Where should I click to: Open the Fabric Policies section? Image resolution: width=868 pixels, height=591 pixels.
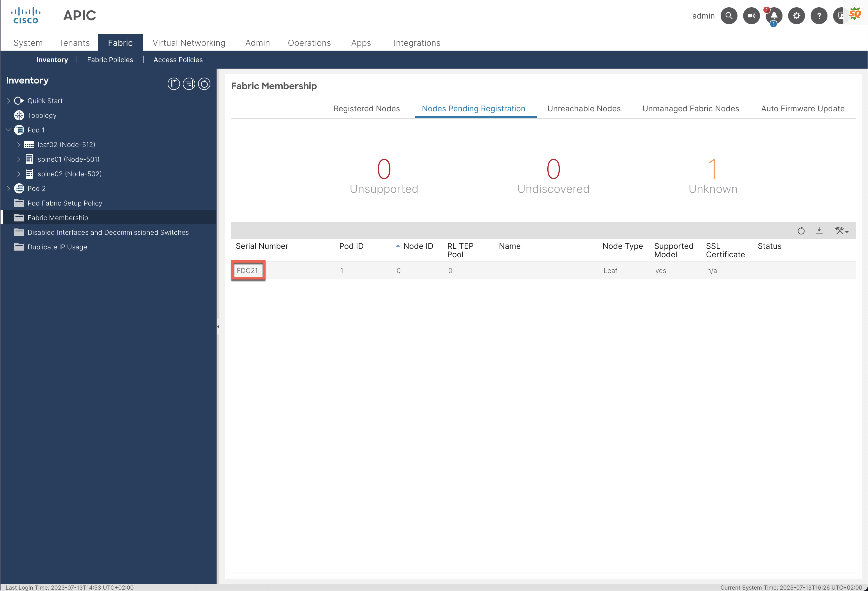pyautogui.click(x=110, y=60)
